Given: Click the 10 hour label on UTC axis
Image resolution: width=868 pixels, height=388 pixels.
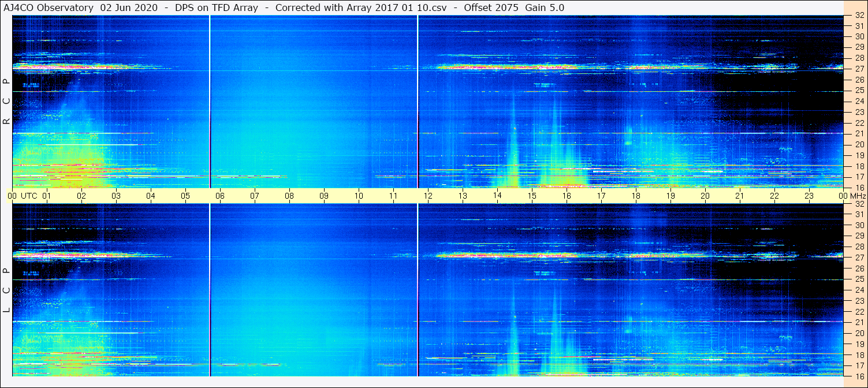Looking at the screenshot, I should [359, 196].
